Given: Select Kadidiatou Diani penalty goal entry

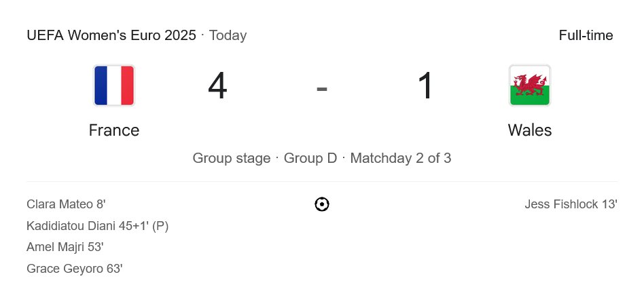Looking at the screenshot, I should point(97,226).
